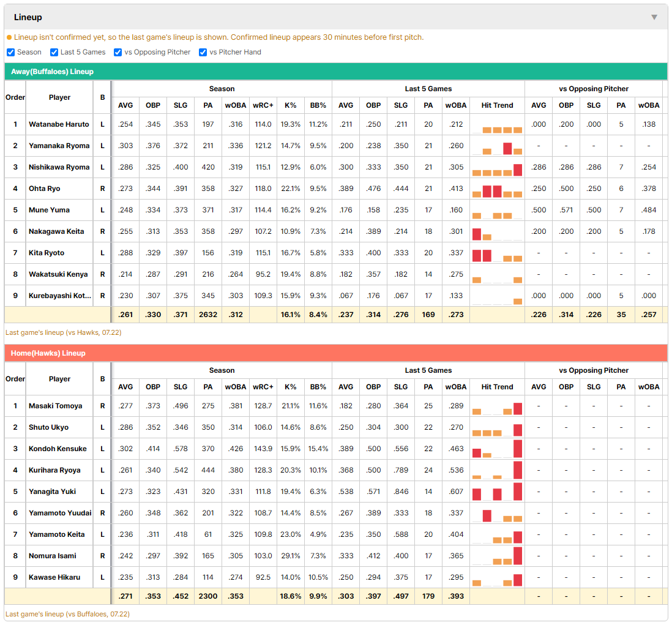The image size is (672, 625).
Task: Click Ohta Ryo's hit trend chart
Action: tap(497, 189)
